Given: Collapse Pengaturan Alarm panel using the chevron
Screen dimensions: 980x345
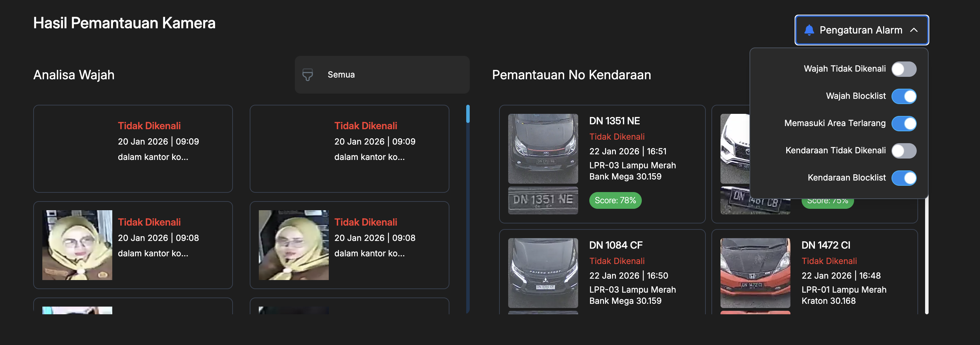Looking at the screenshot, I should pos(914,30).
